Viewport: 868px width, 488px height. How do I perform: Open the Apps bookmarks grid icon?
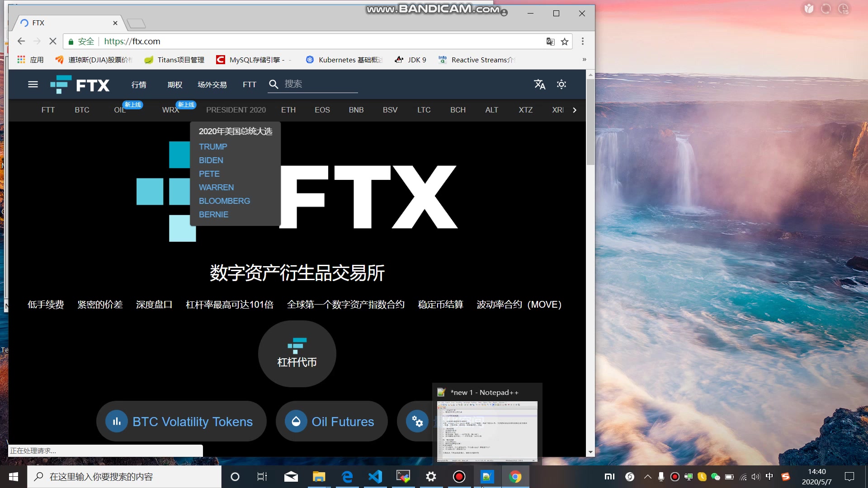coord(30,60)
